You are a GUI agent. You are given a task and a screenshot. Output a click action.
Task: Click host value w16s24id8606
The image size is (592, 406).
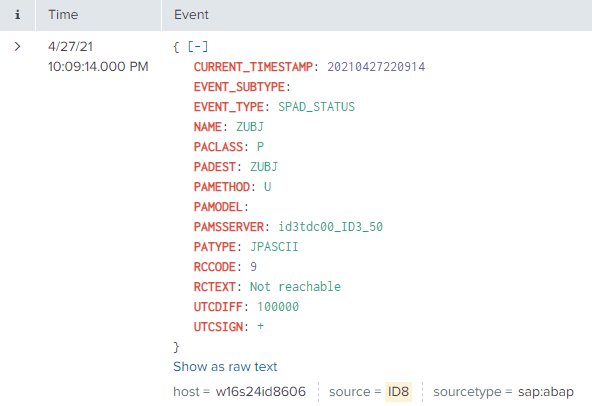pyautogui.click(x=261, y=392)
